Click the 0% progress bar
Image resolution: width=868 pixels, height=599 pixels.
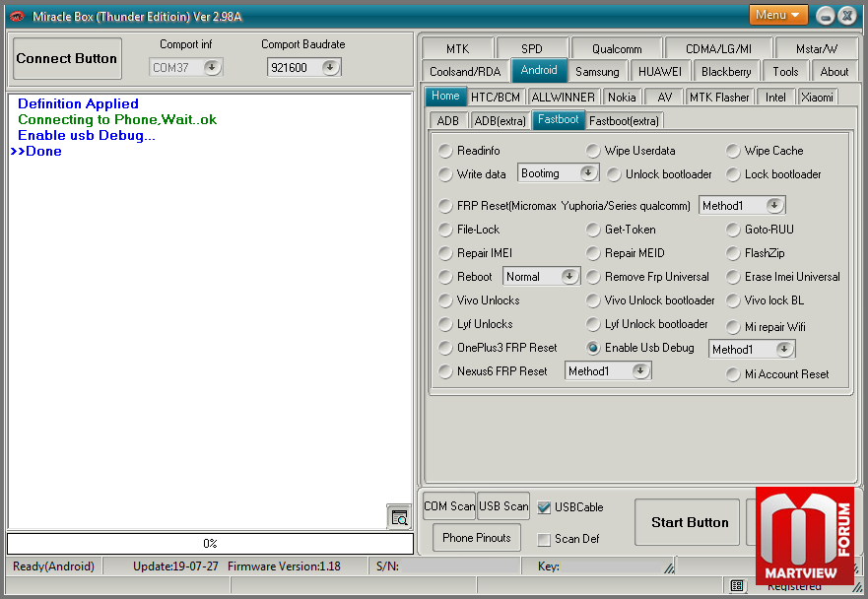click(x=210, y=544)
